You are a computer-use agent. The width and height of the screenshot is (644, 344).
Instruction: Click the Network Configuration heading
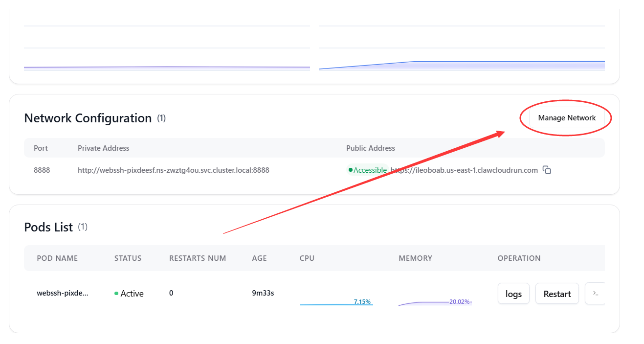(x=88, y=118)
